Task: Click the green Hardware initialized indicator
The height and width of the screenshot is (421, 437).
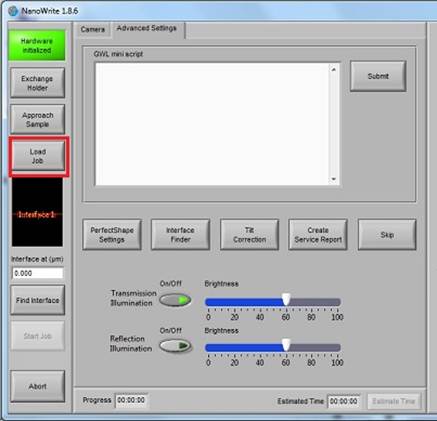Action: pyautogui.click(x=37, y=45)
